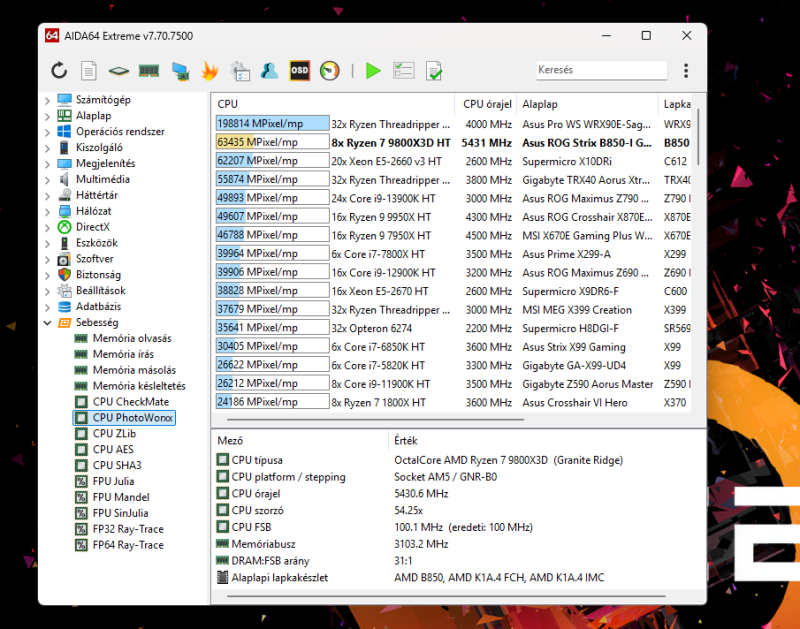The width and height of the screenshot is (800, 629).
Task: Select Beállítások in the tree
Action: [101, 290]
